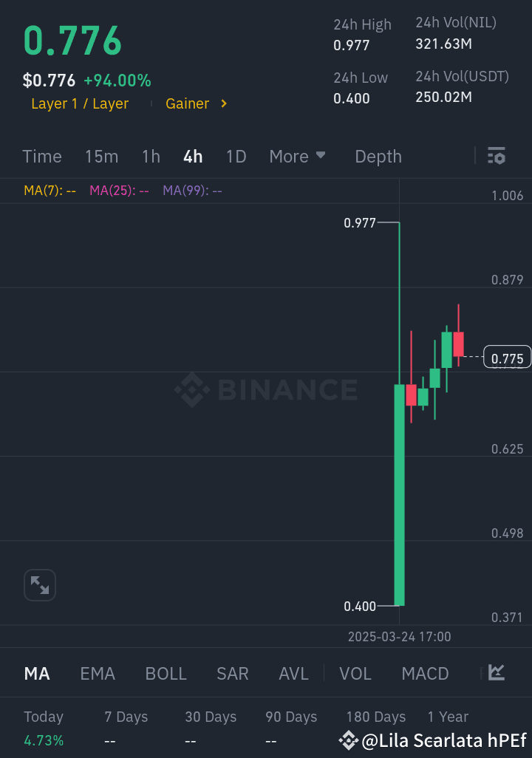This screenshot has width=532, height=758.
Task: Open the More intervals dropdown
Action: (x=297, y=157)
